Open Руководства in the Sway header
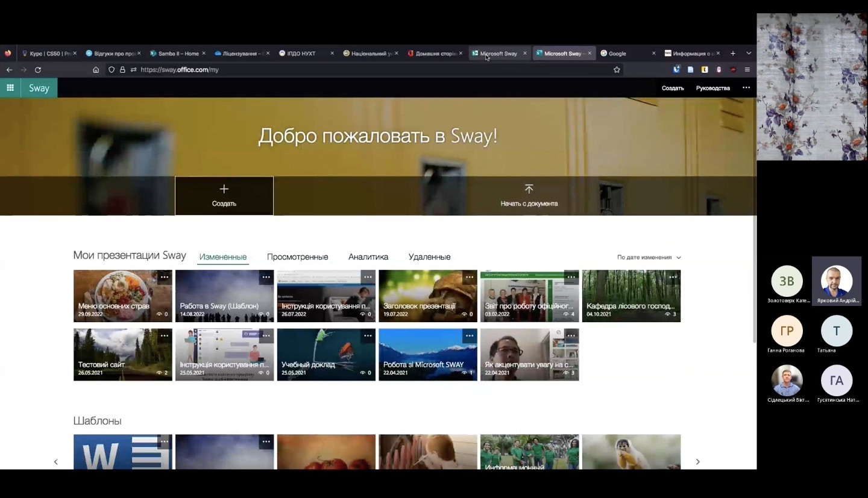868x498 pixels. (x=712, y=88)
